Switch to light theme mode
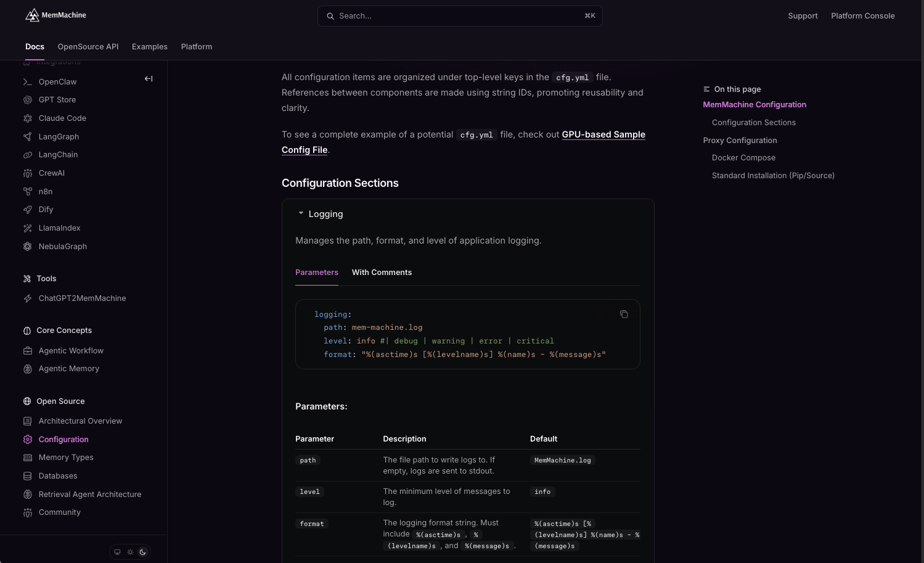924x563 pixels. click(x=130, y=552)
